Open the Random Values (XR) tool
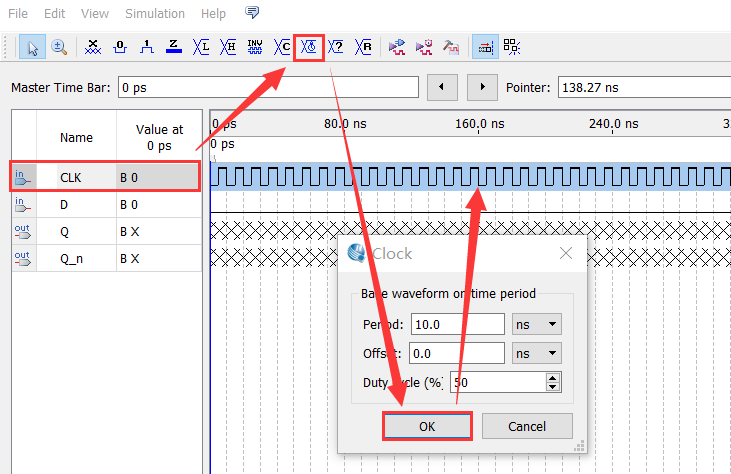Image resolution: width=731 pixels, height=474 pixels. [x=363, y=47]
